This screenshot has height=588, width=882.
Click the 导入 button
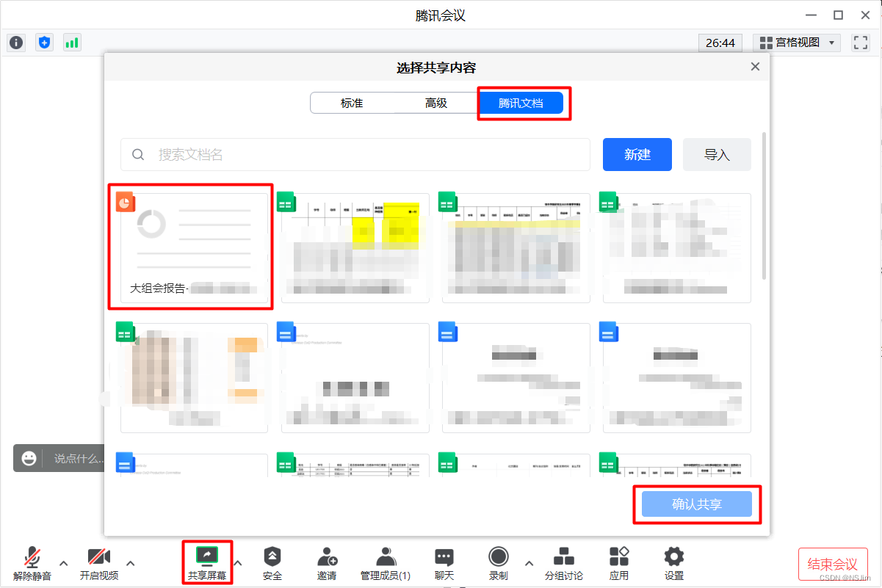click(717, 155)
